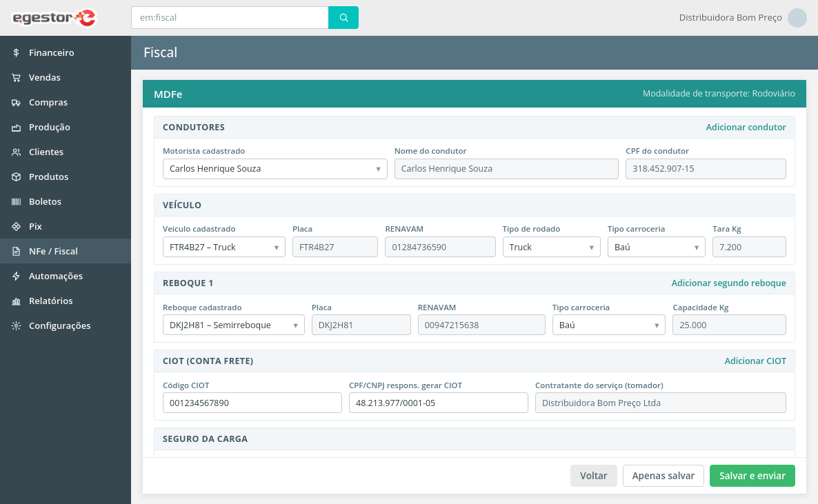Click the Adicionar segundo reboque link

coord(728,283)
